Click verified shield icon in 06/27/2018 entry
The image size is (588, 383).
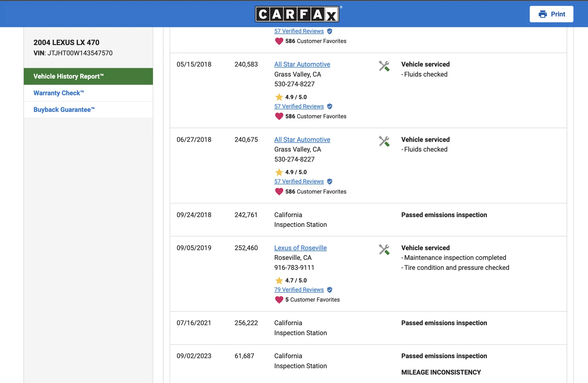click(x=330, y=182)
